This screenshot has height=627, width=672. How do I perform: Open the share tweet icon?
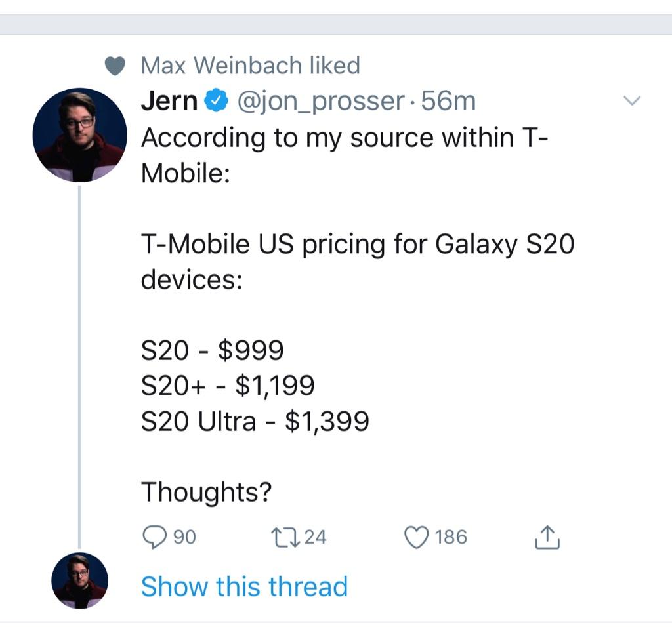[547, 537]
